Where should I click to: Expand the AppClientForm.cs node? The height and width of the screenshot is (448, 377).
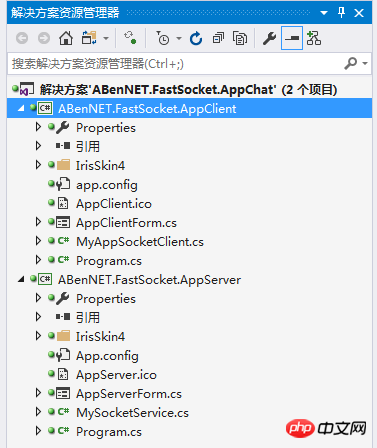click(38, 222)
